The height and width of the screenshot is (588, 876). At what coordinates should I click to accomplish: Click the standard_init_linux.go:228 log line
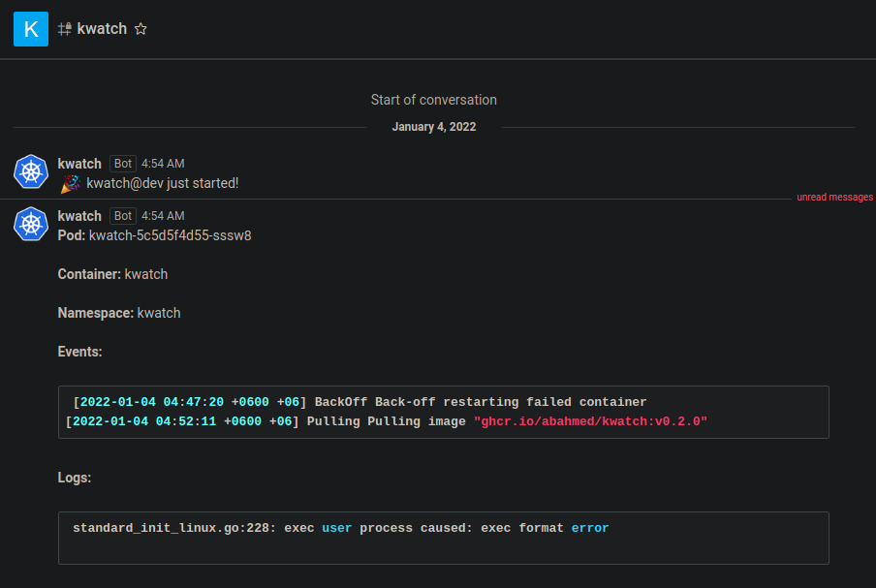click(x=341, y=528)
